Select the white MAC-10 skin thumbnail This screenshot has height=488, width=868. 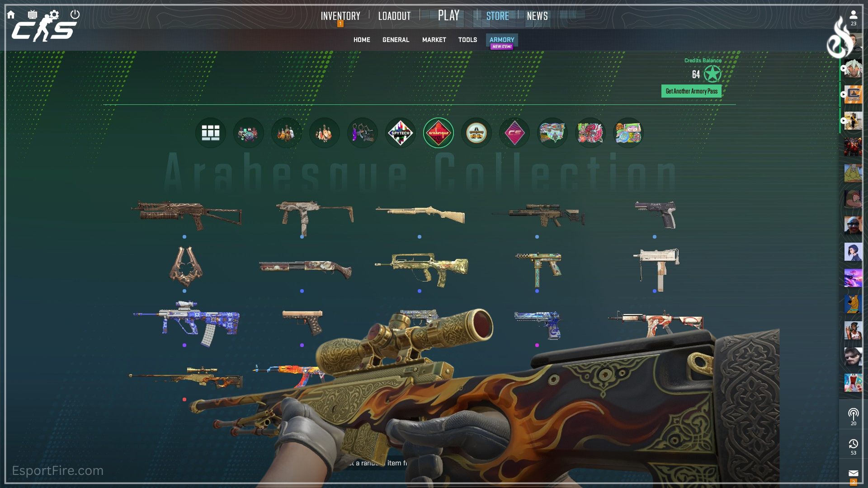click(x=656, y=269)
